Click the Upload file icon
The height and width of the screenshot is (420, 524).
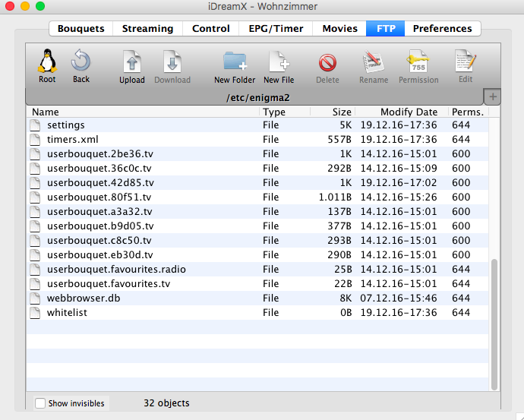132,62
